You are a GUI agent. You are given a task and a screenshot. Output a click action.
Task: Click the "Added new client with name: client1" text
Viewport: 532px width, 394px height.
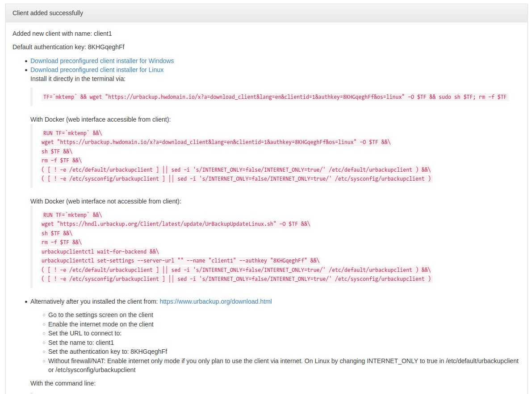(62, 34)
